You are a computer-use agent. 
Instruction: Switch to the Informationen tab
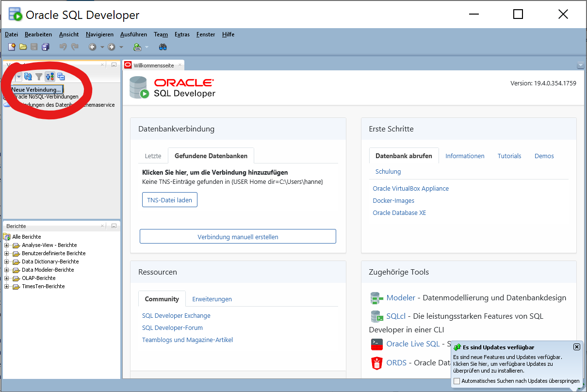[465, 156]
